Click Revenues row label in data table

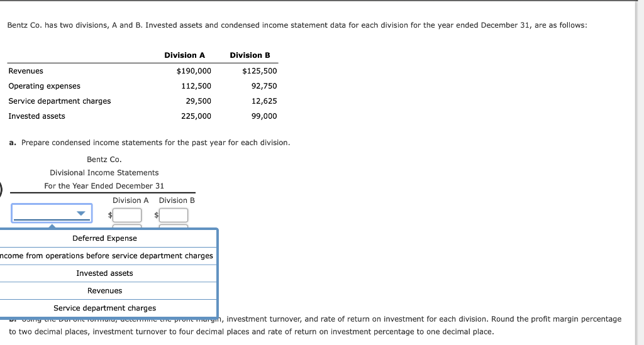[25, 71]
